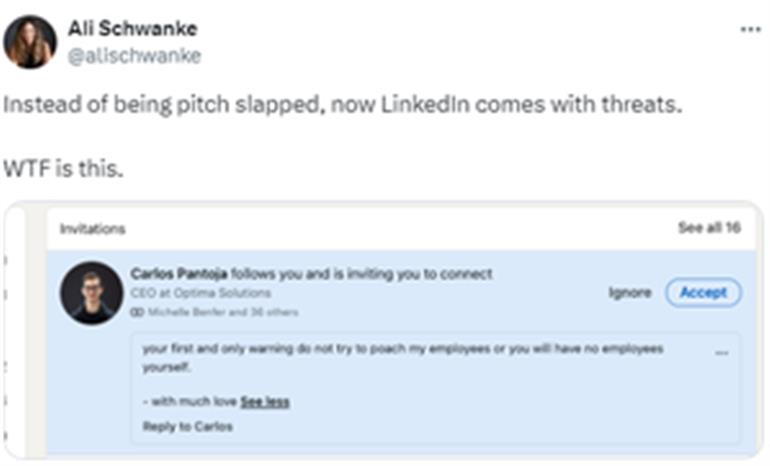Open the invitation message three-dot options
Viewport: 770px width, 466px height.
721,353
